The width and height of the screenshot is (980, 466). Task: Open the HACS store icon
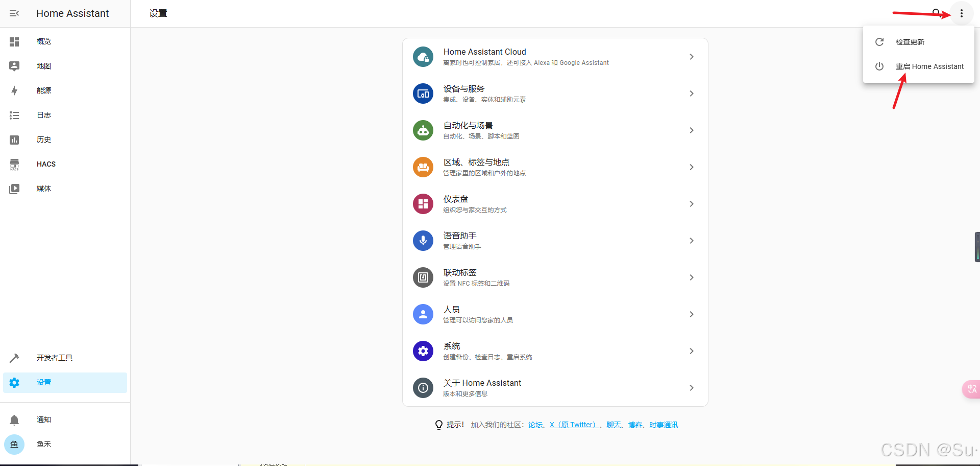tap(14, 164)
